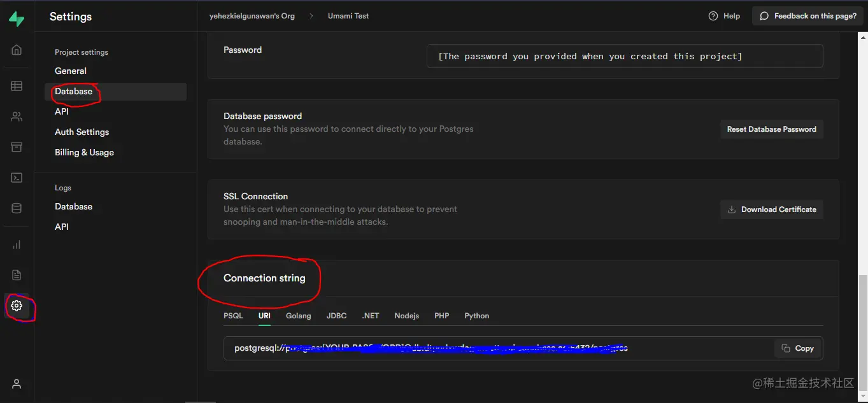
Task: Open the Storage icon in sidebar
Action: click(x=17, y=147)
